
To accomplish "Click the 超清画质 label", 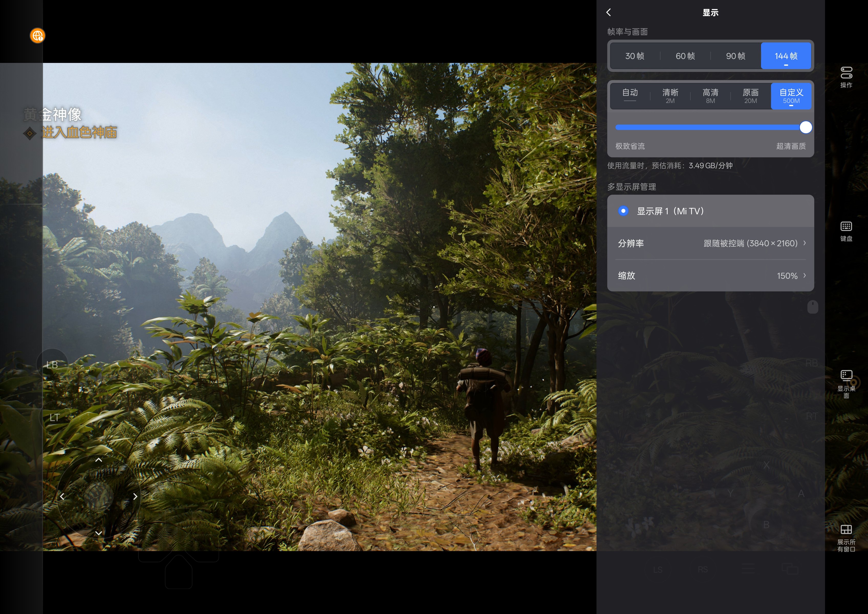I will coord(791,146).
